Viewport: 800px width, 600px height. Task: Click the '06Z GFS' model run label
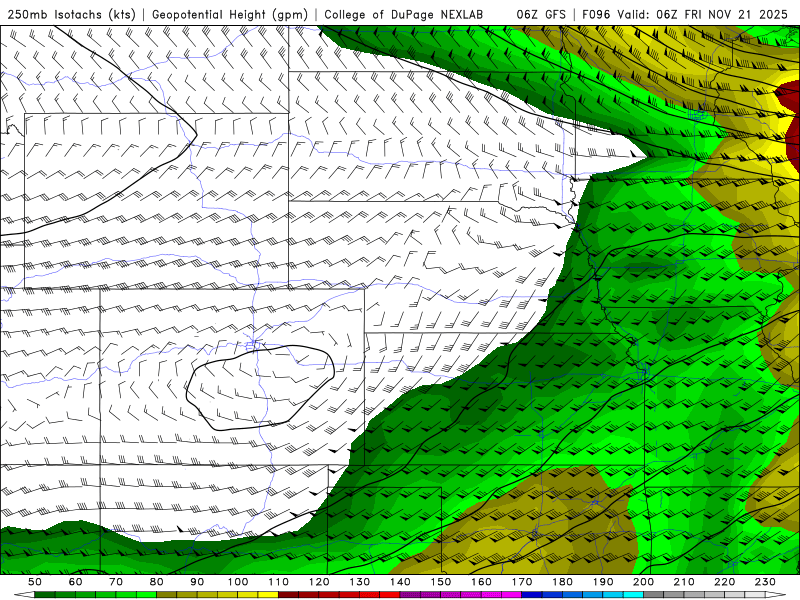click(541, 15)
